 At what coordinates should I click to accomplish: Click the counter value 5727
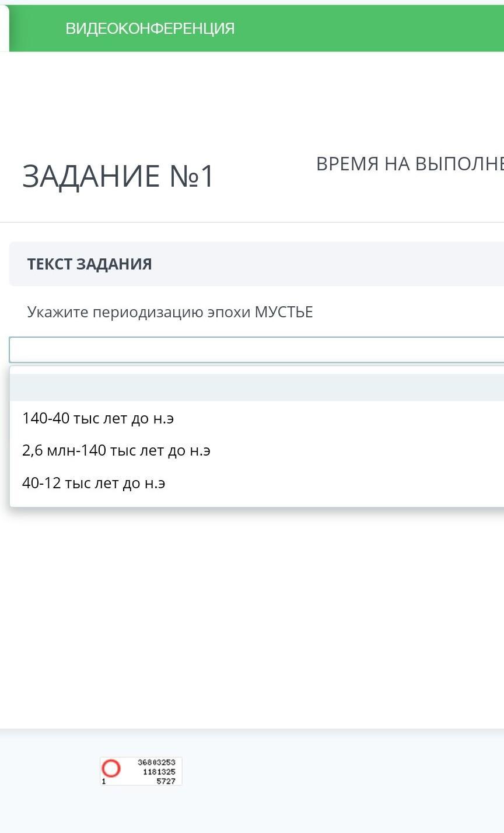pos(166,781)
